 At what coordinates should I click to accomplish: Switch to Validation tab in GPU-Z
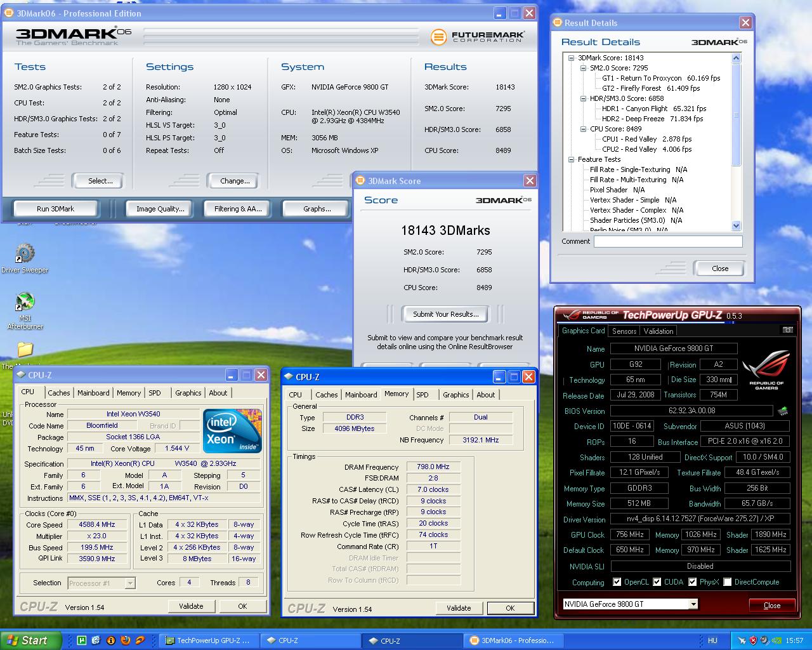pyautogui.click(x=658, y=331)
